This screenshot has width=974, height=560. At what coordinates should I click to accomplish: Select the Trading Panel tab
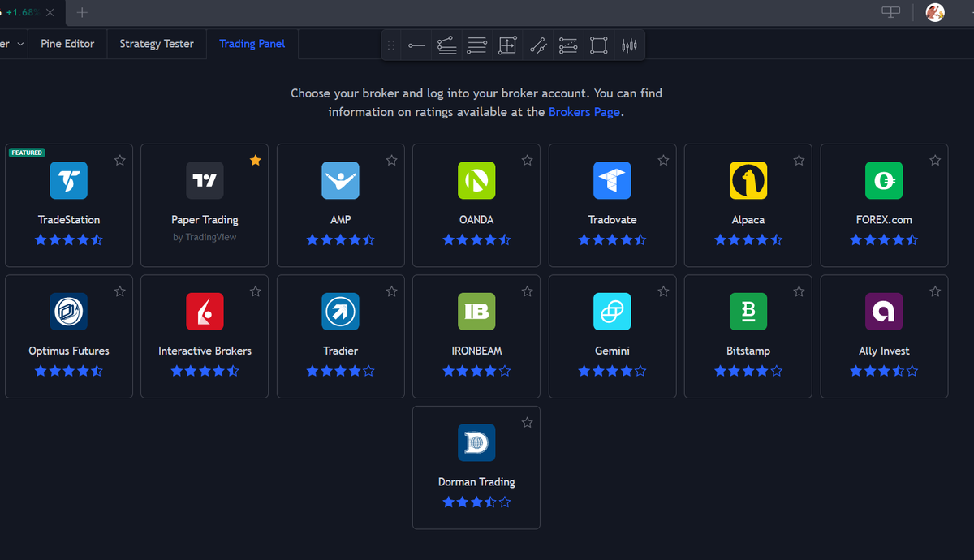point(252,43)
